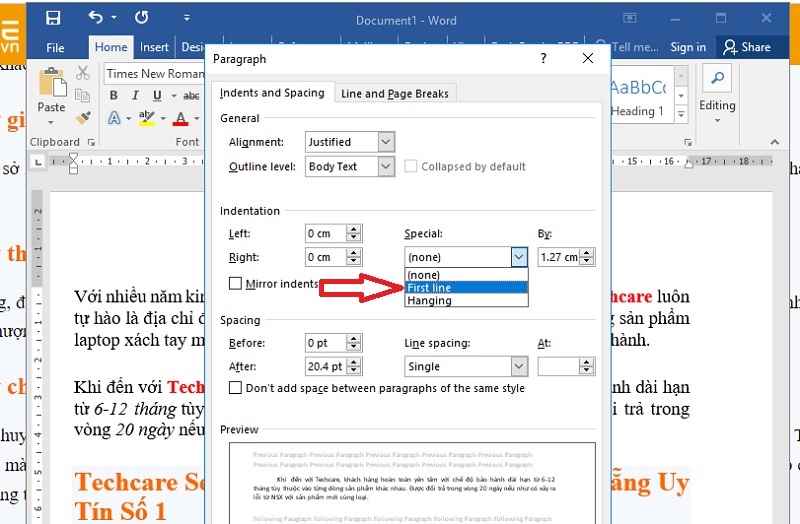Choose First line in Special list

click(x=466, y=288)
